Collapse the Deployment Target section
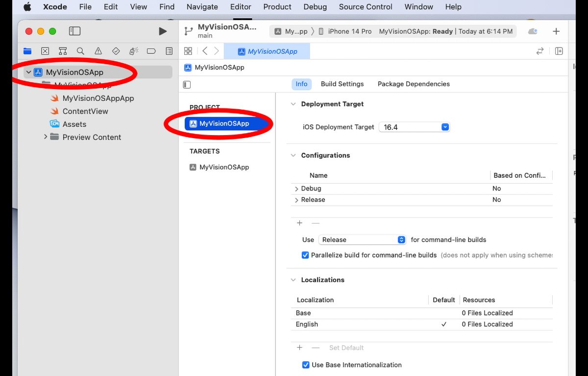This screenshot has width=588, height=376. pyautogui.click(x=294, y=104)
